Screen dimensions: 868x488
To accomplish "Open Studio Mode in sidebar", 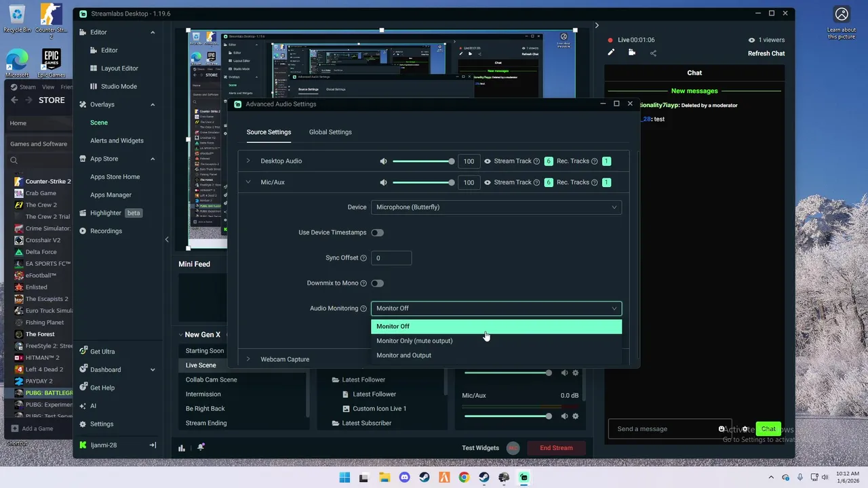I will 119,87.
